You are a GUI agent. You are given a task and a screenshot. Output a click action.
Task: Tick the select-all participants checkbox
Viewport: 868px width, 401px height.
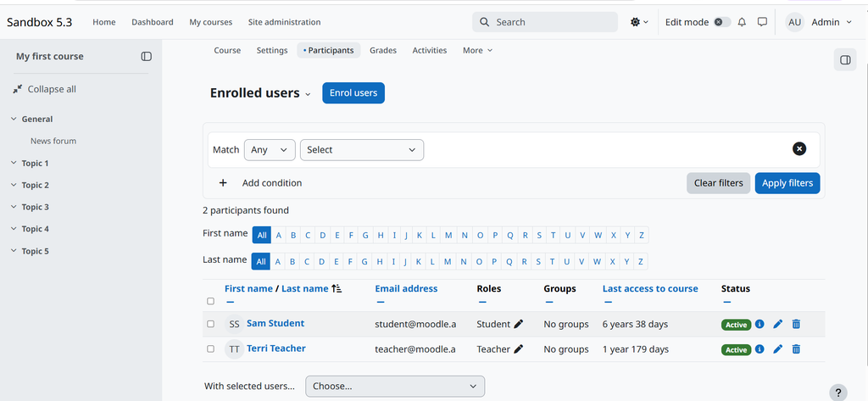coord(210,301)
